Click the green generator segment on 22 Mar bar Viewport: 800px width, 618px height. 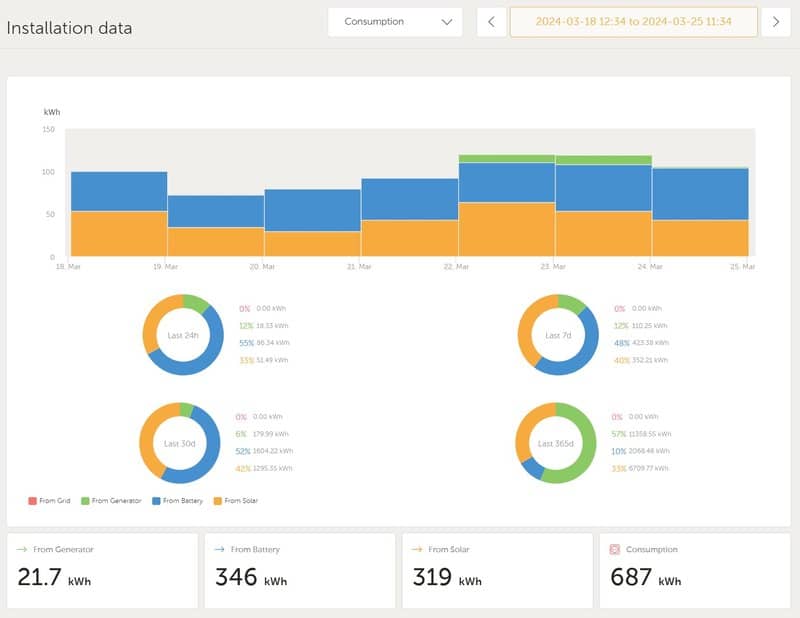[x=506, y=158]
